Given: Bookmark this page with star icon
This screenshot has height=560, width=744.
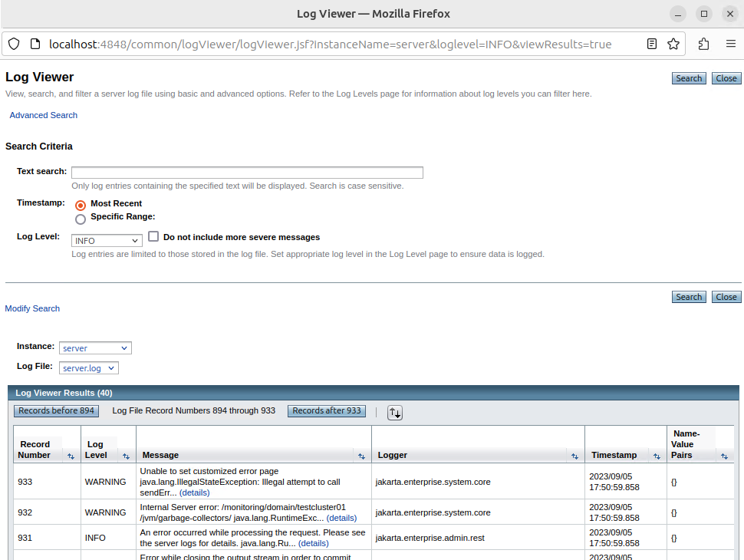Looking at the screenshot, I should 673,44.
